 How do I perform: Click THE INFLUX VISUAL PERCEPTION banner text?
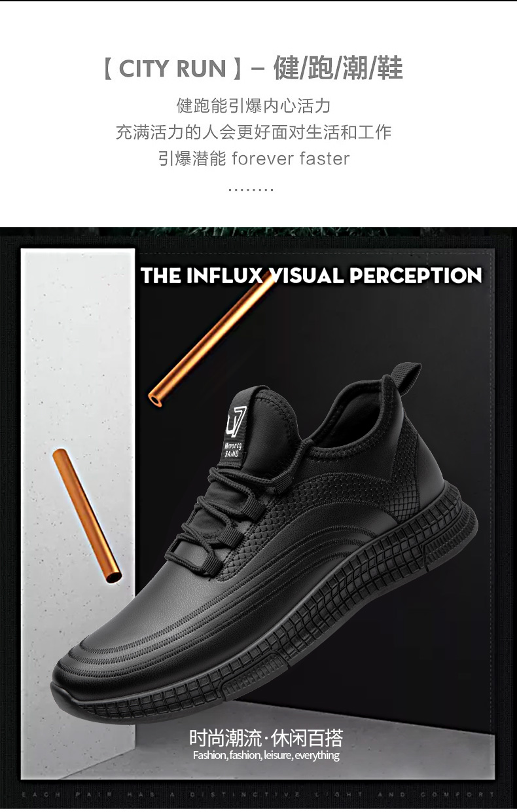pyautogui.click(x=312, y=276)
